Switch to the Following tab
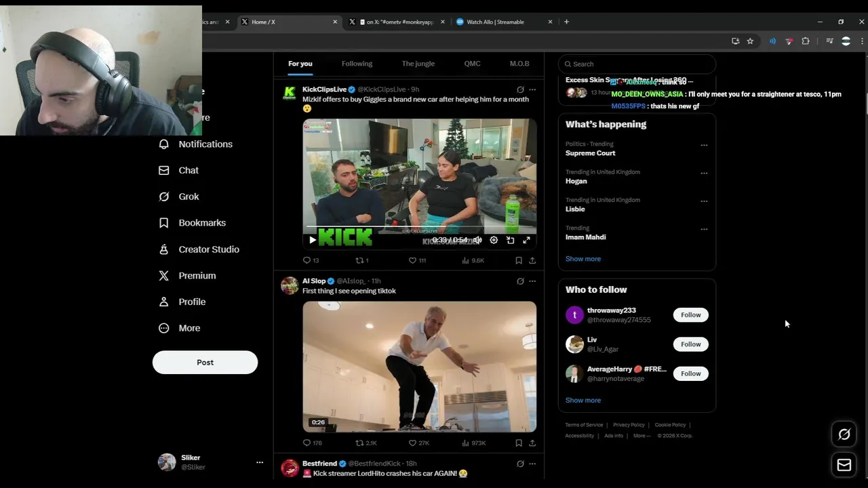This screenshot has width=868, height=488. tap(357, 64)
